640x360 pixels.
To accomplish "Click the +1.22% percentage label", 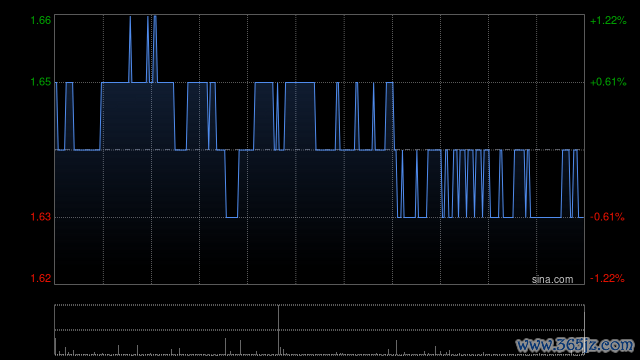I will (x=608, y=20).
